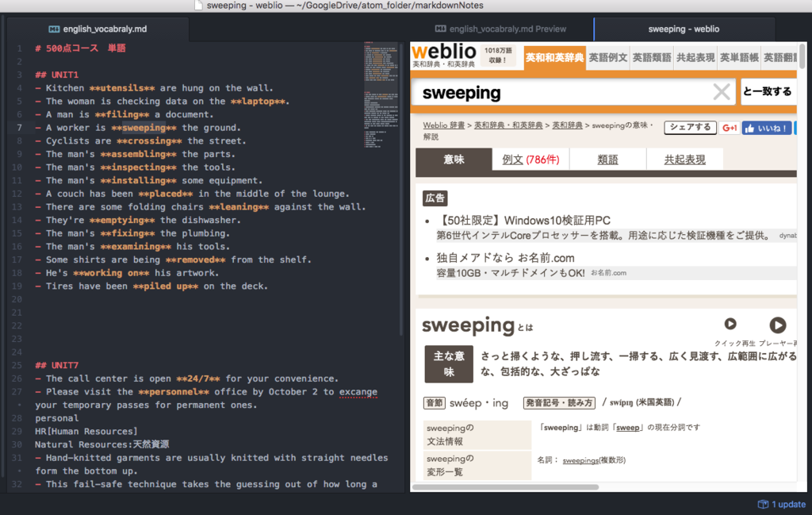This screenshot has width=812, height=515.
Task: Click the horizontal scrollbar in weblio pane
Action: 505,487
